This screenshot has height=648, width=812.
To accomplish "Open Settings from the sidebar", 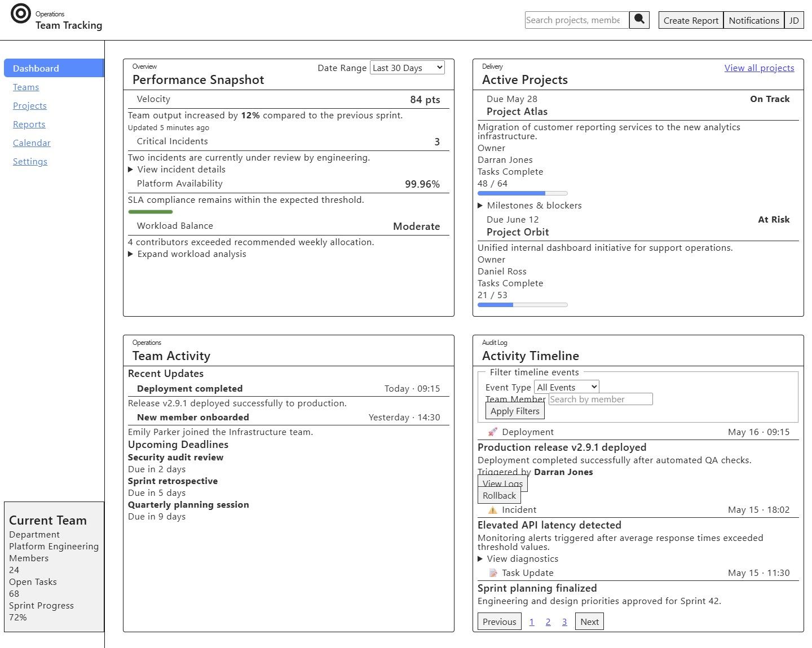I will (x=30, y=161).
